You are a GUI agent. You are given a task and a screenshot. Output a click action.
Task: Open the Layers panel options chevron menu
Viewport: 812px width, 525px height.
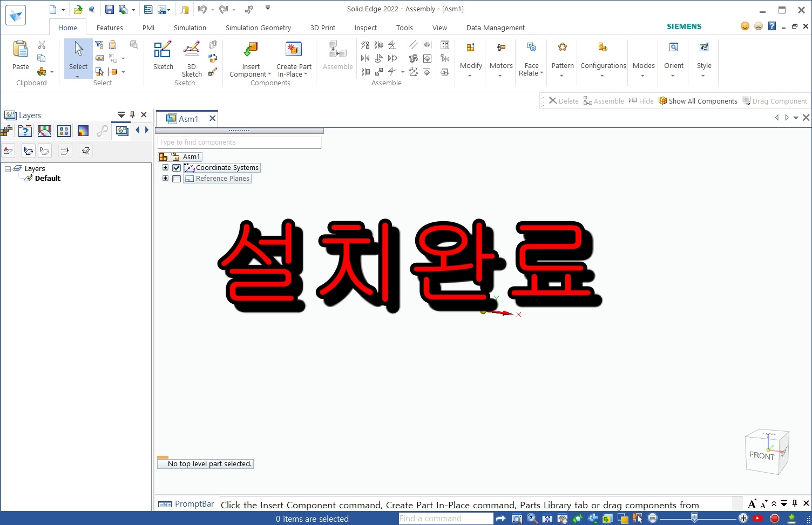[120, 114]
